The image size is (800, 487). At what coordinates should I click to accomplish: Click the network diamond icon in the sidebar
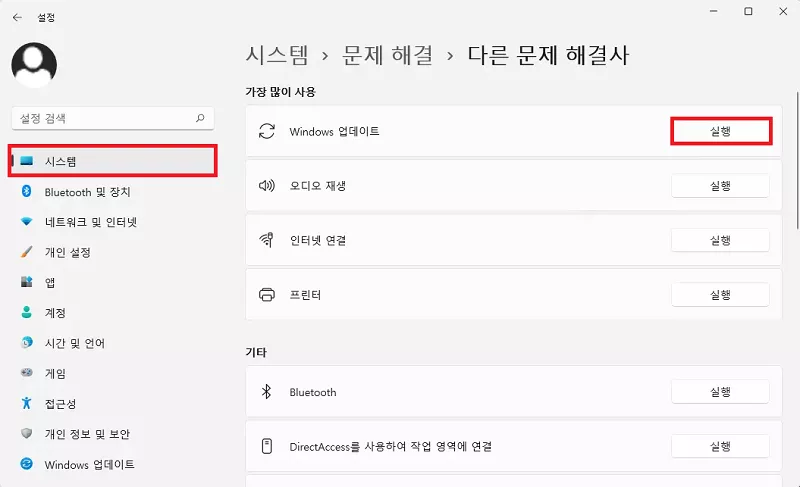click(x=27, y=221)
